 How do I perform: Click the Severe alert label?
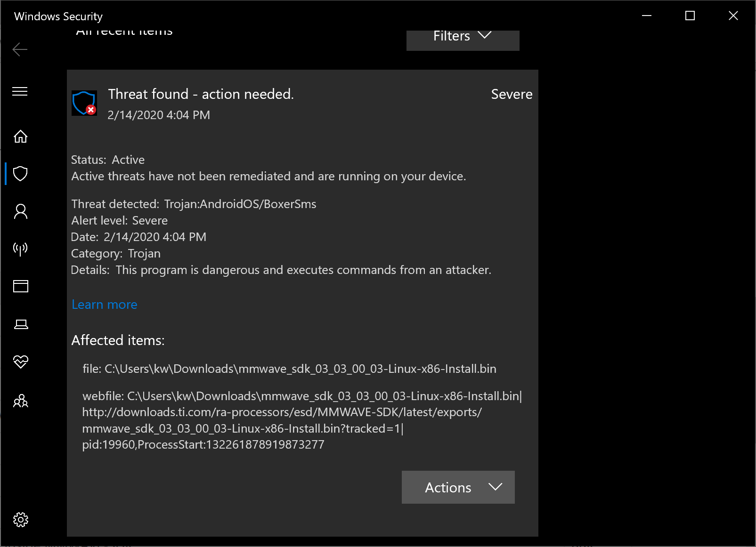click(512, 94)
